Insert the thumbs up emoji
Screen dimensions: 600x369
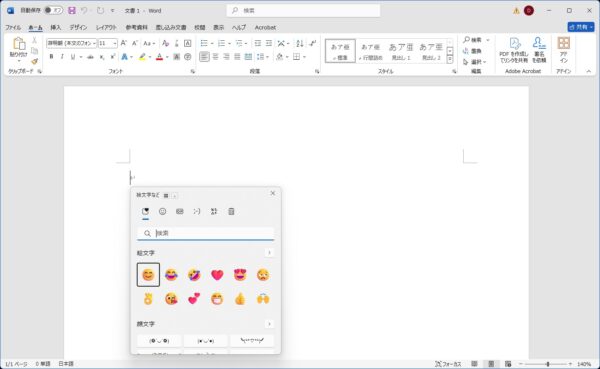240,299
